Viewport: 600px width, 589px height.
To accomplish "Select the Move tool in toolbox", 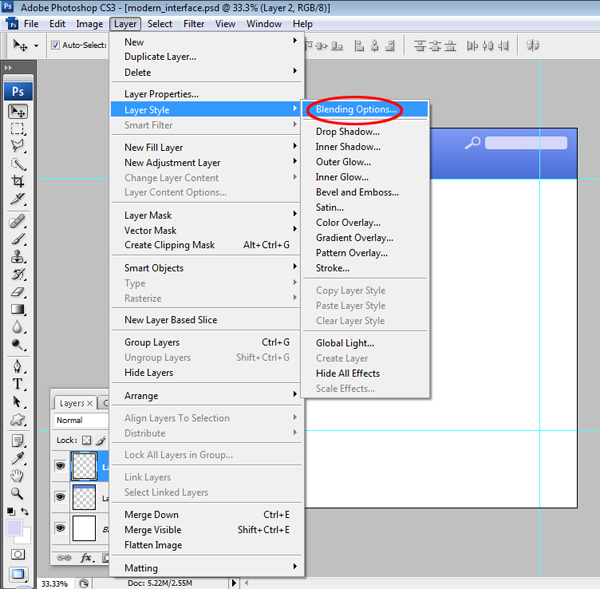I will pyautogui.click(x=18, y=111).
